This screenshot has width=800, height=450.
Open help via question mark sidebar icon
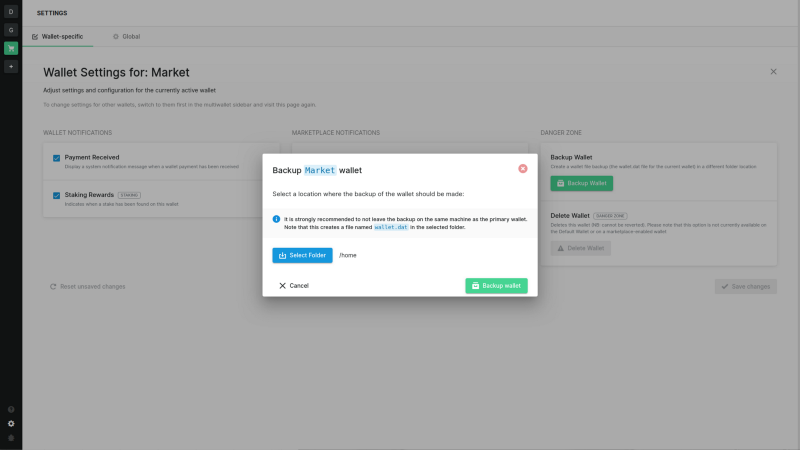click(x=11, y=410)
